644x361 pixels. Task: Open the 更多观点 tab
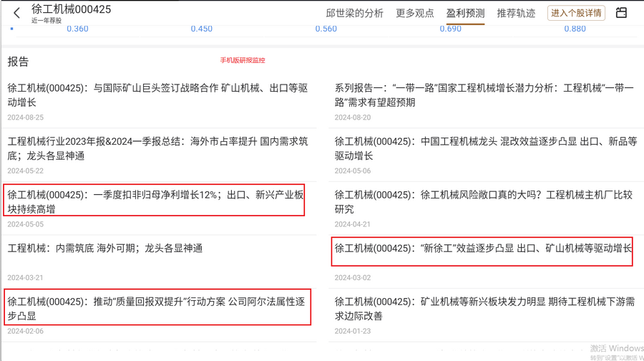click(x=415, y=14)
